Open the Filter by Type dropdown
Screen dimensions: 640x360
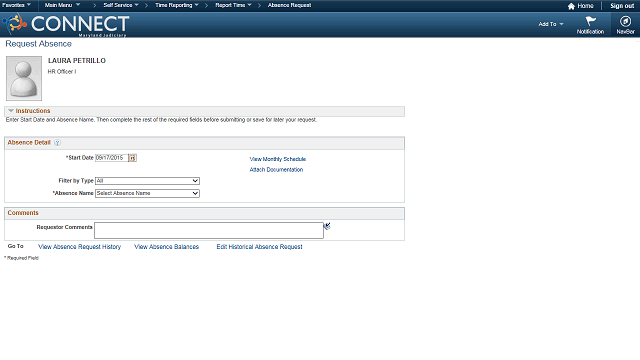(x=147, y=181)
